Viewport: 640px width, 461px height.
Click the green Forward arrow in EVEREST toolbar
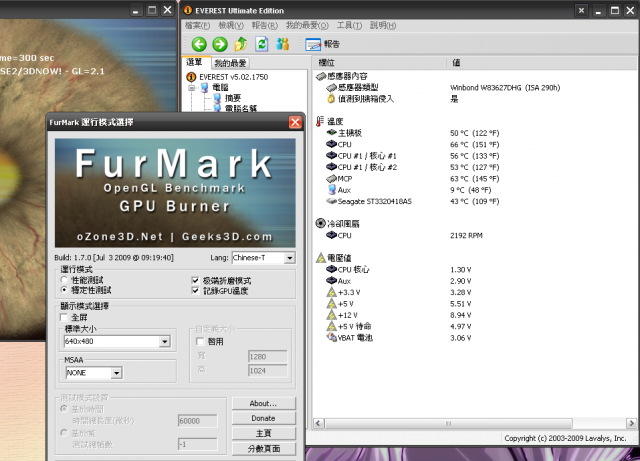220,44
